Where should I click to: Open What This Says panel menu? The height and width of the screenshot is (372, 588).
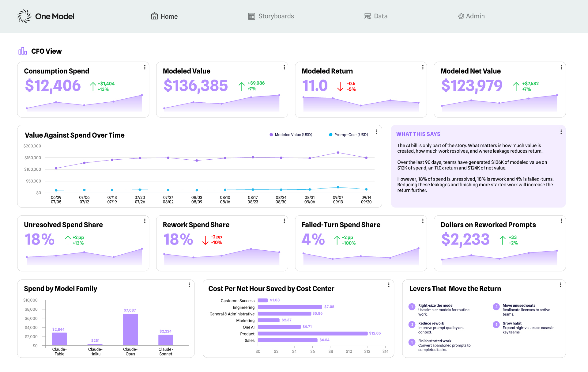tap(561, 132)
